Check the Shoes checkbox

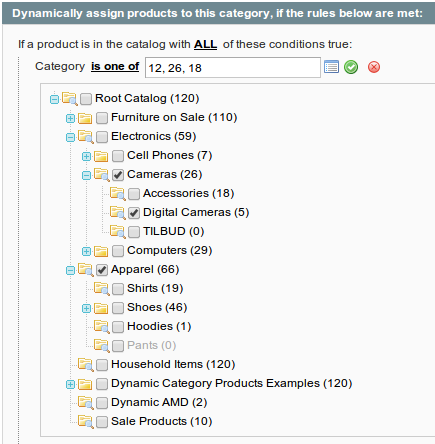click(118, 308)
